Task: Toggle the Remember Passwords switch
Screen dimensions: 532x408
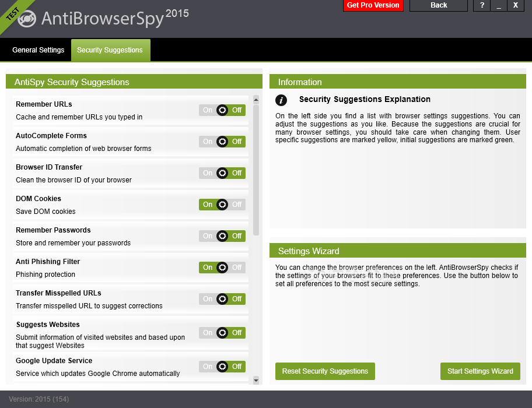Action: coord(222,236)
